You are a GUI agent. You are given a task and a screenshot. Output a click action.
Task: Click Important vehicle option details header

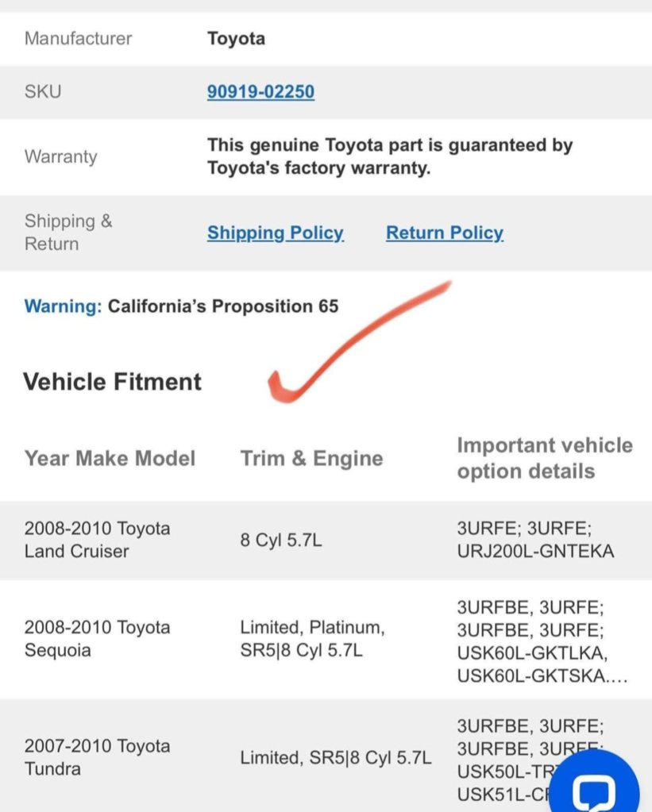point(545,458)
